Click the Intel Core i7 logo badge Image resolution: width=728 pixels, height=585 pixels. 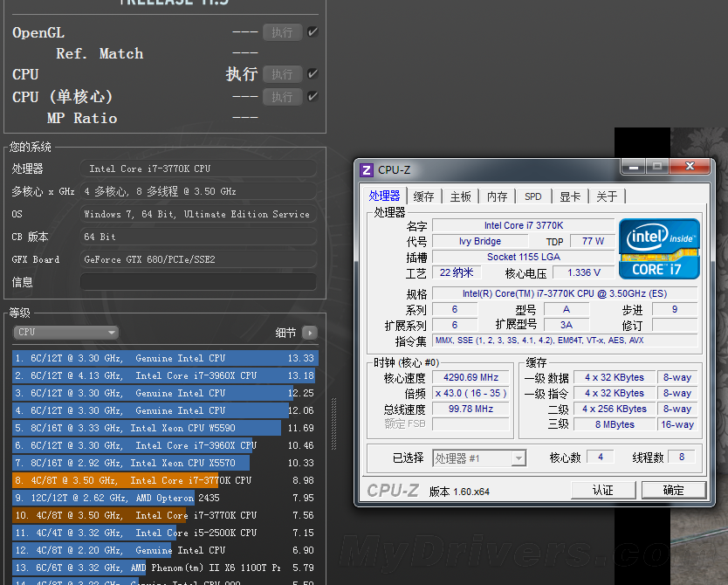click(x=659, y=249)
